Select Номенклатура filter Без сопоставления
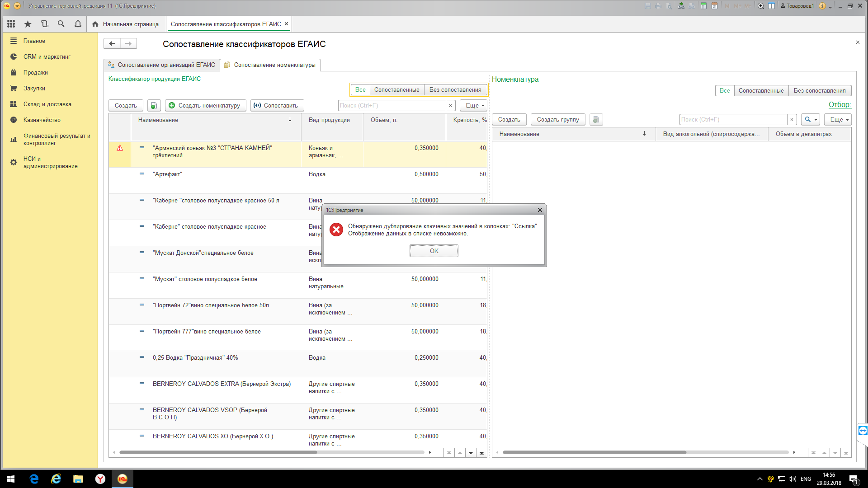Viewport: 868px width, 488px height. coord(820,91)
